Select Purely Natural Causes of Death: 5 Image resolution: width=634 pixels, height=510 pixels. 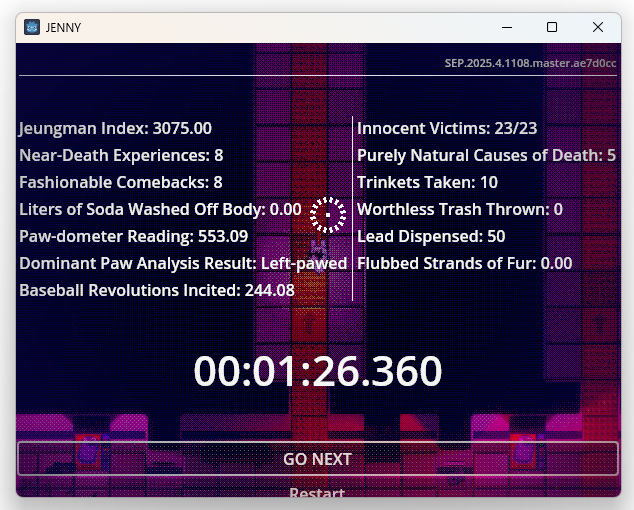pos(486,155)
